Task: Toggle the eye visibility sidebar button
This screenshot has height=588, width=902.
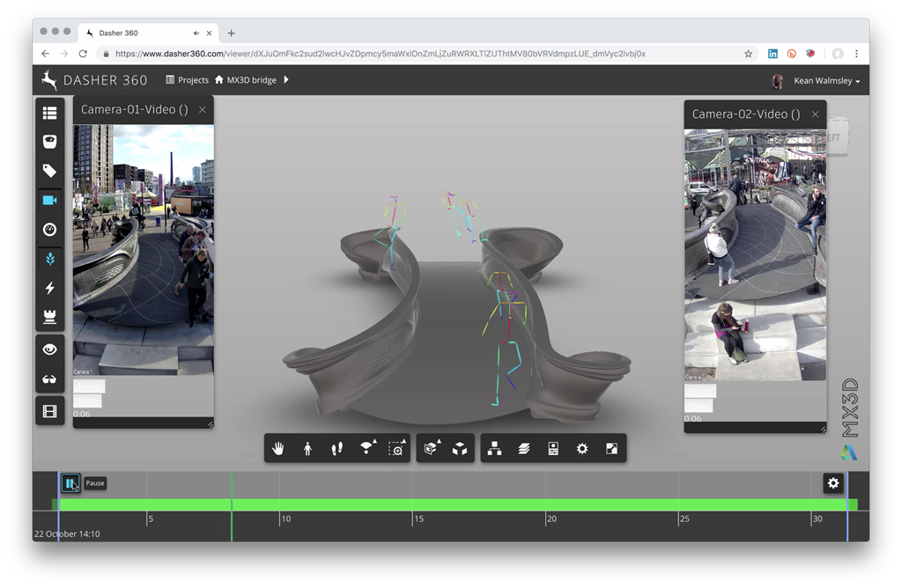Action: coord(49,349)
